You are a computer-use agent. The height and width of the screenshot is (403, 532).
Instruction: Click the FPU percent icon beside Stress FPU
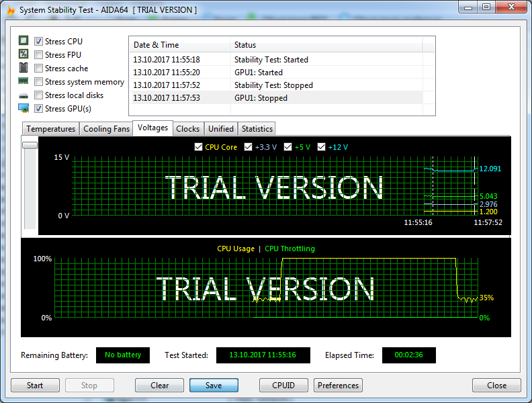click(24, 54)
